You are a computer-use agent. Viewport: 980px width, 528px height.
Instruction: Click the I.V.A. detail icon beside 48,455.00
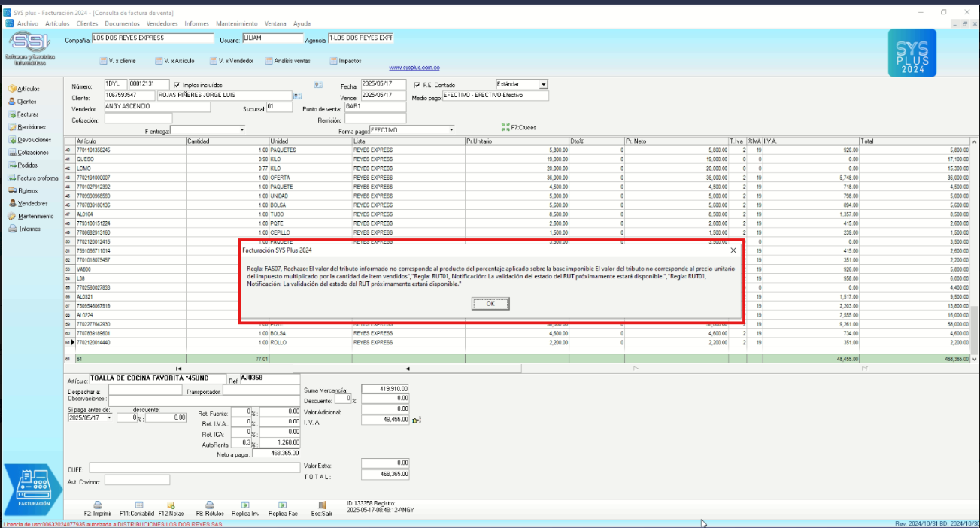click(417, 420)
